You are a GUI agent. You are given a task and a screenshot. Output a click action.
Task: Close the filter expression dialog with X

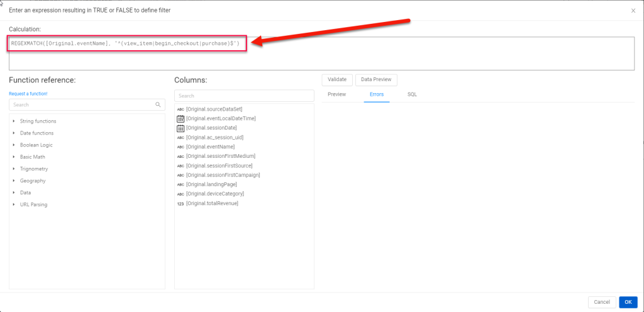(x=633, y=11)
